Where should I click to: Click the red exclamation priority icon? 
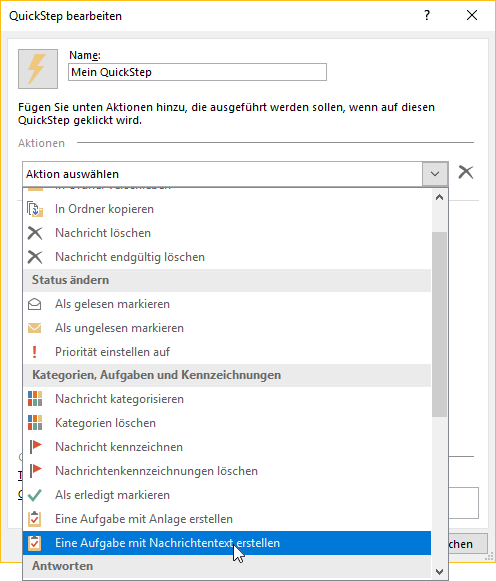pos(34,352)
